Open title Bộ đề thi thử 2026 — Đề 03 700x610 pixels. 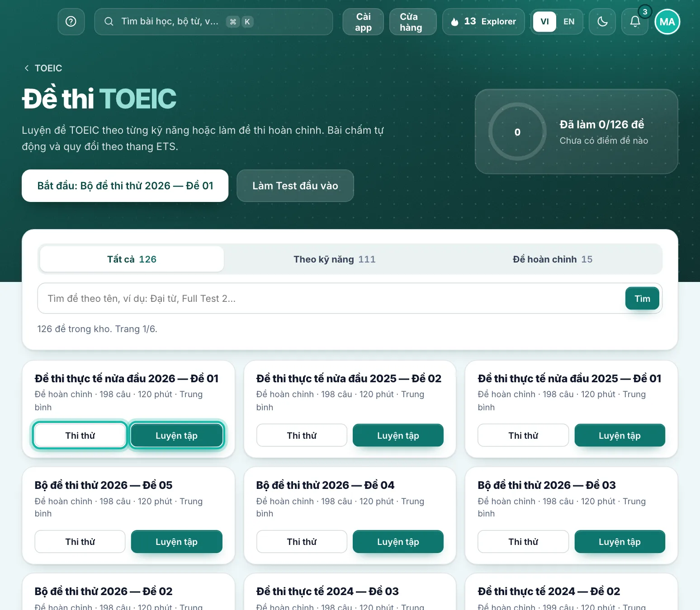click(x=547, y=485)
